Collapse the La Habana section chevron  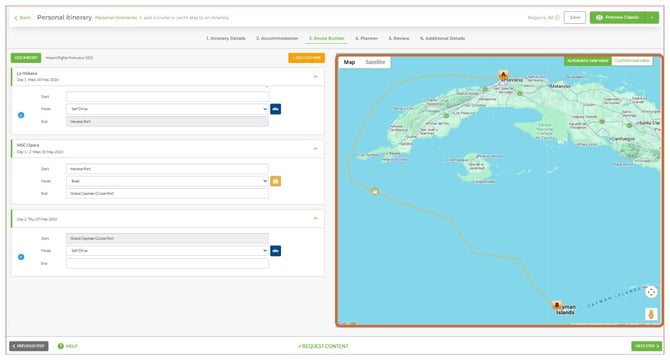pyautogui.click(x=315, y=76)
